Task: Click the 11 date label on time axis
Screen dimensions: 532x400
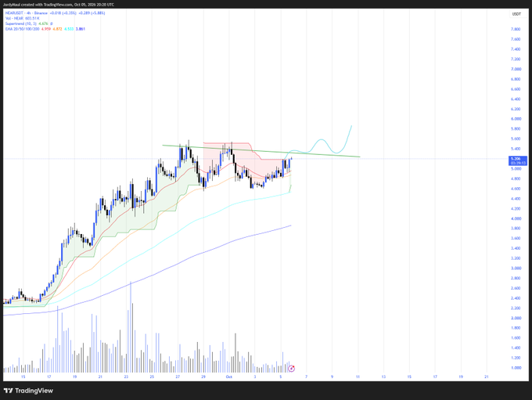Action: tap(358, 377)
